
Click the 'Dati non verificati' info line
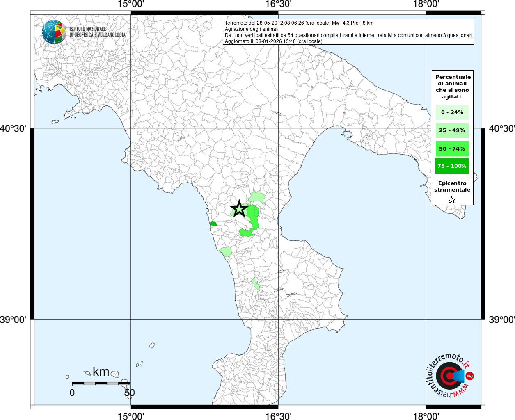349,35
